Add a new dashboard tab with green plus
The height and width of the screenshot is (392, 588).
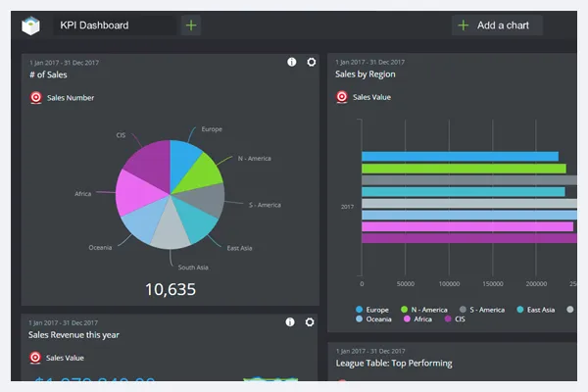coord(191,25)
